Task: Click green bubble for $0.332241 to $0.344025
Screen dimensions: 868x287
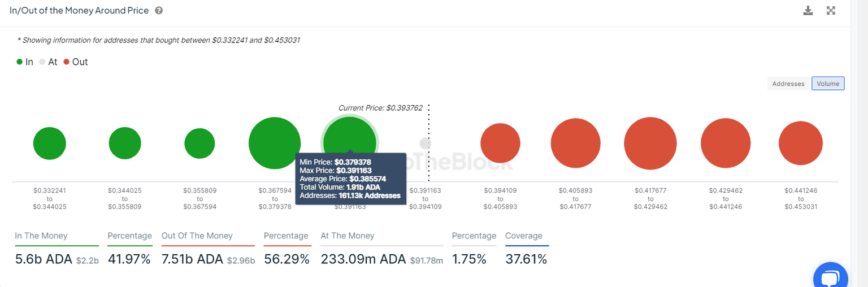Action: click(x=50, y=143)
